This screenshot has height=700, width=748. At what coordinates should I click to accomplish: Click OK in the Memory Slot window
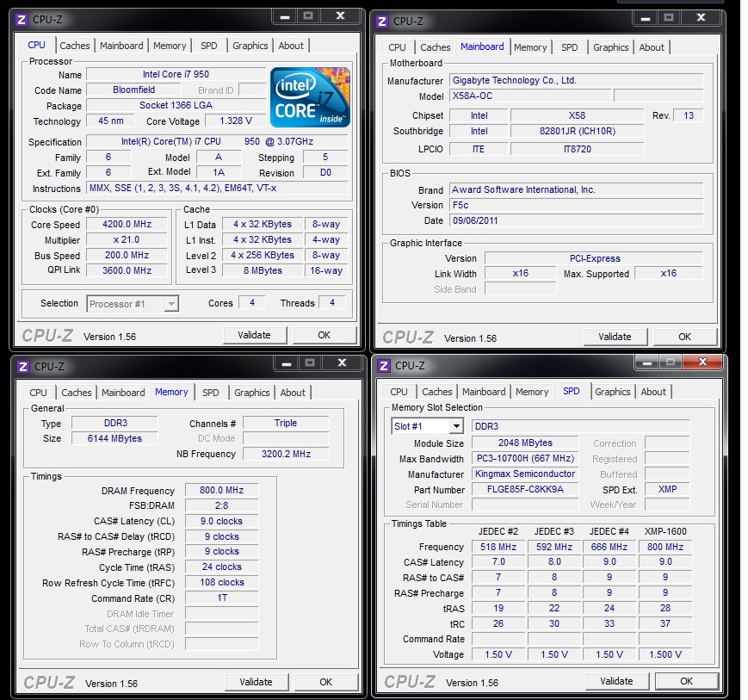tap(687, 681)
